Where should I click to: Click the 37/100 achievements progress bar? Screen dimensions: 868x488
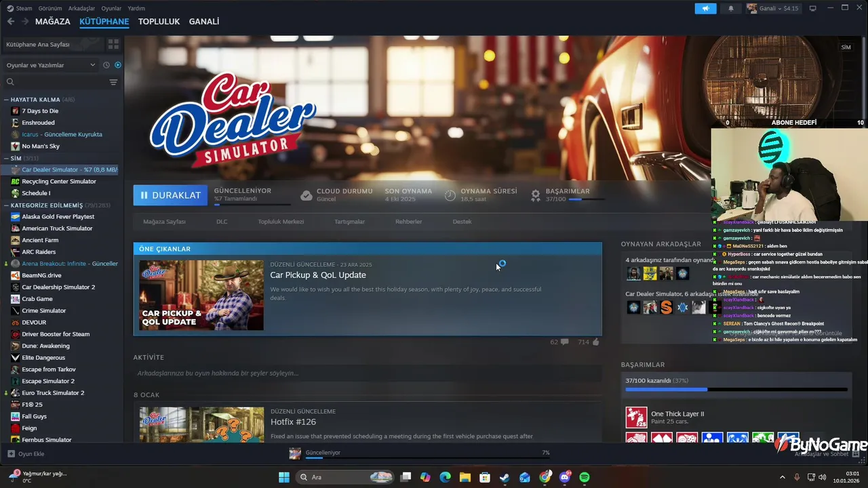pyautogui.click(x=736, y=390)
